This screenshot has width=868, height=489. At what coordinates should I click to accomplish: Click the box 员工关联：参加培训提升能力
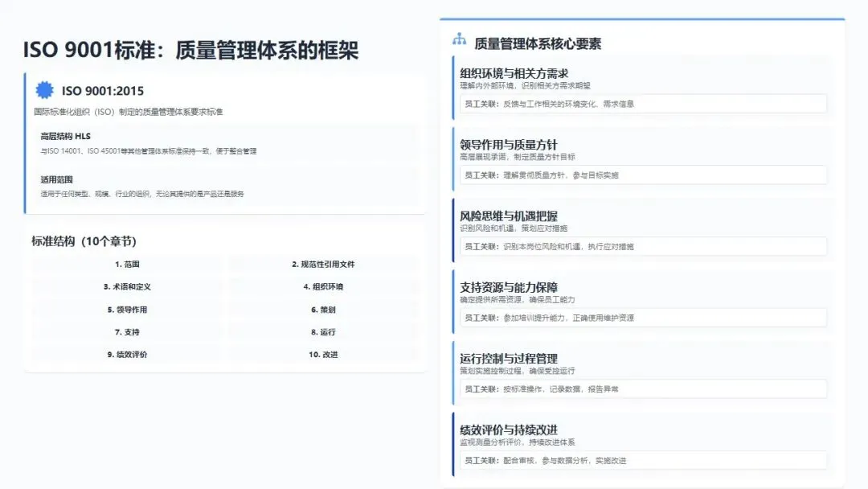pos(643,318)
